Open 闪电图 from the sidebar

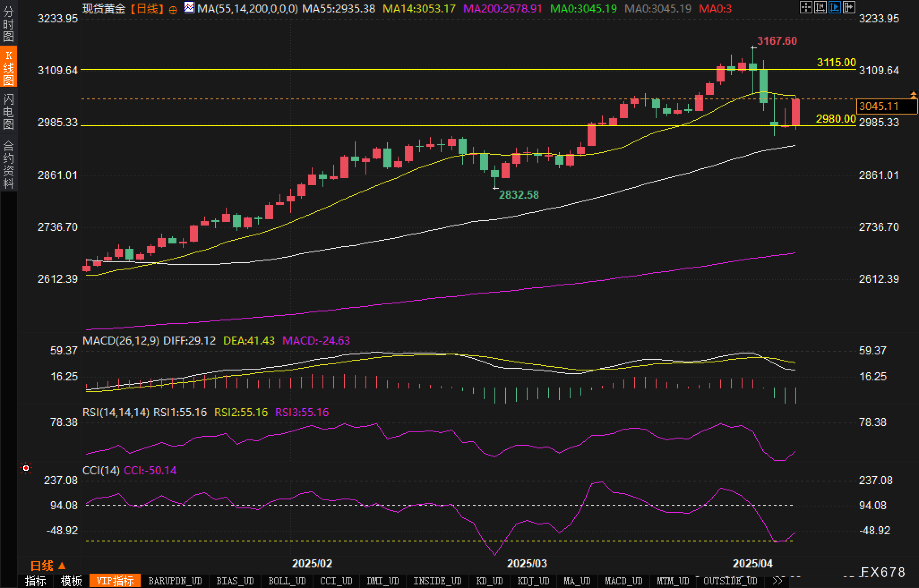[x=9, y=111]
